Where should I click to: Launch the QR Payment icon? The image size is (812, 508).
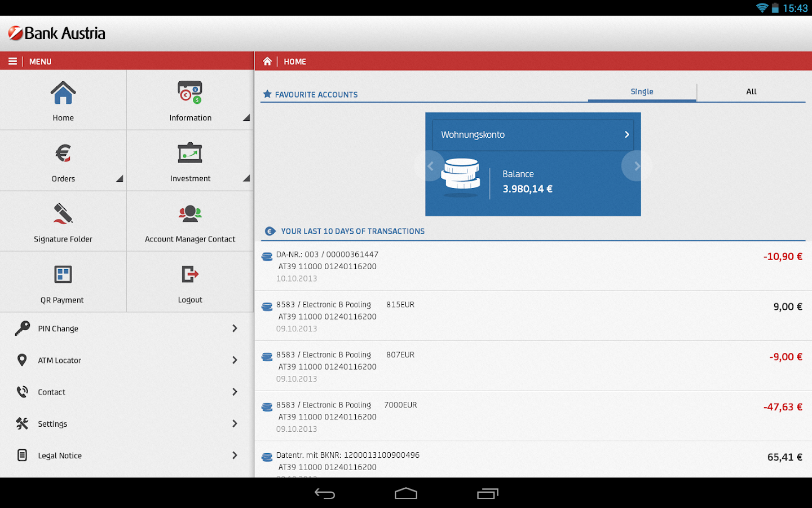click(x=63, y=274)
